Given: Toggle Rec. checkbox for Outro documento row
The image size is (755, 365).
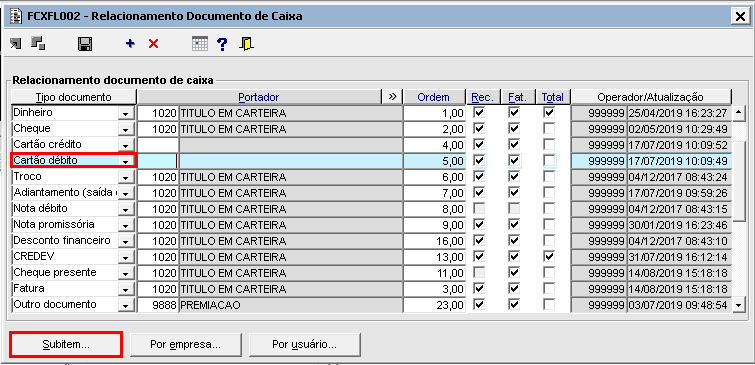Looking at the screenshot, I should point(479,304).
